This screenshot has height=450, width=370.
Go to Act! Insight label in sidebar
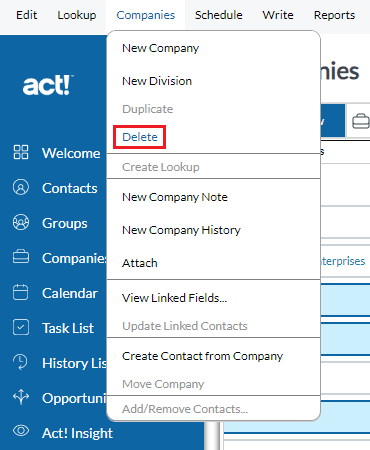click(77, 433)
